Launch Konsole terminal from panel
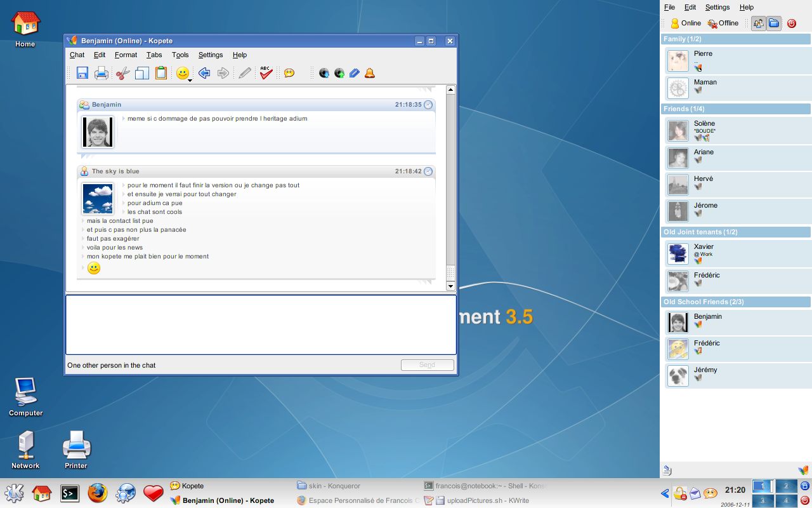This screenshot has width=812, height=508. coord(70,493)
